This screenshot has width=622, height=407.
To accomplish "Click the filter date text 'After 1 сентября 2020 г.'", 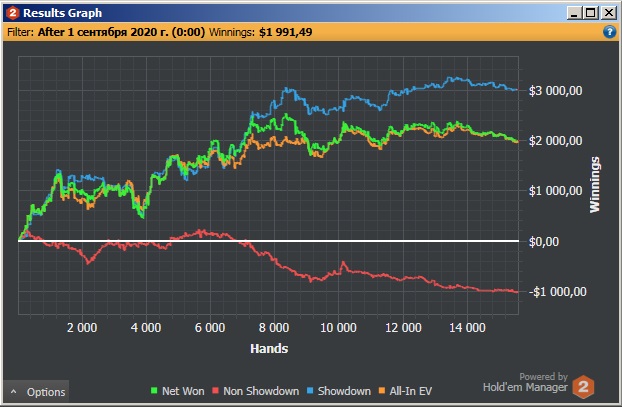I will pyautogui.click(x=103, y=32).
